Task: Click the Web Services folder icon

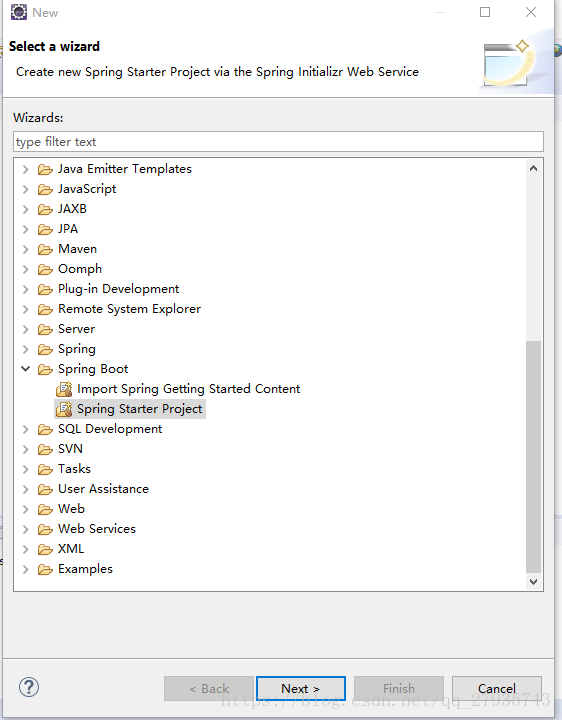Action: [x=45, y=529]
